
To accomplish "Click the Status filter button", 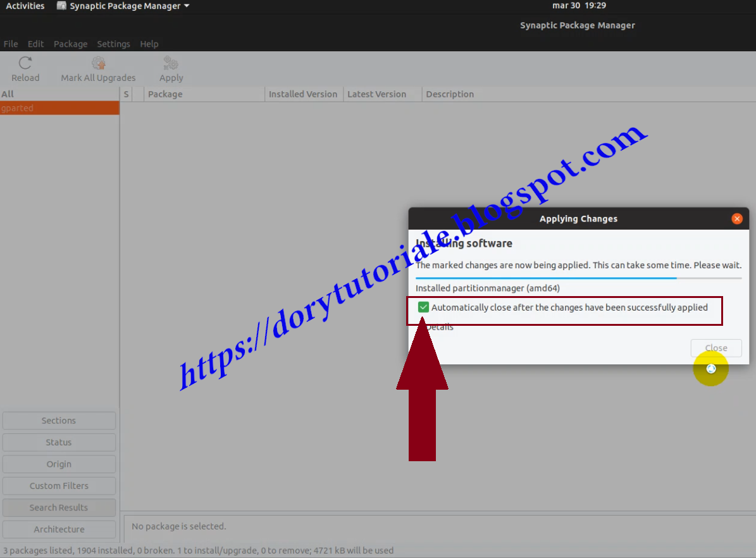I will tap(59, 442).
